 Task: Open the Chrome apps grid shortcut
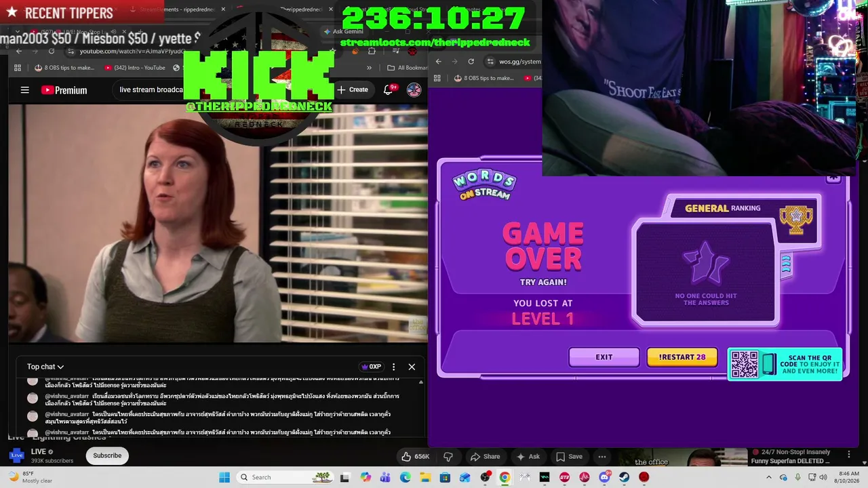[x=18, y=68]
